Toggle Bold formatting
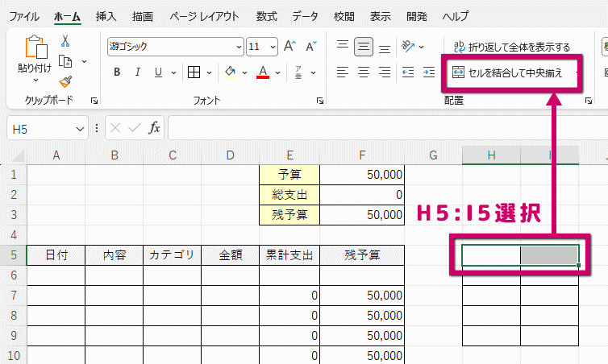Image resolution: width=608 pixels, height=364 pixels. click(117, 72)
